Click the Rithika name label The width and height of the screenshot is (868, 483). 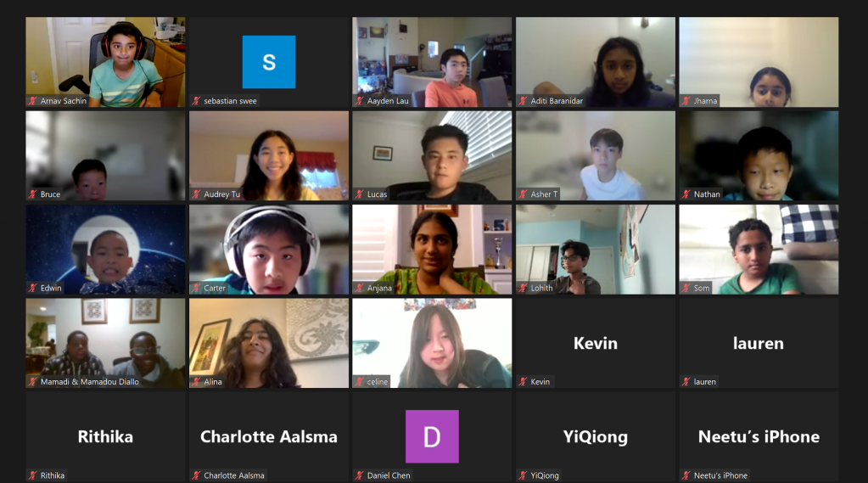click(53, 475)
